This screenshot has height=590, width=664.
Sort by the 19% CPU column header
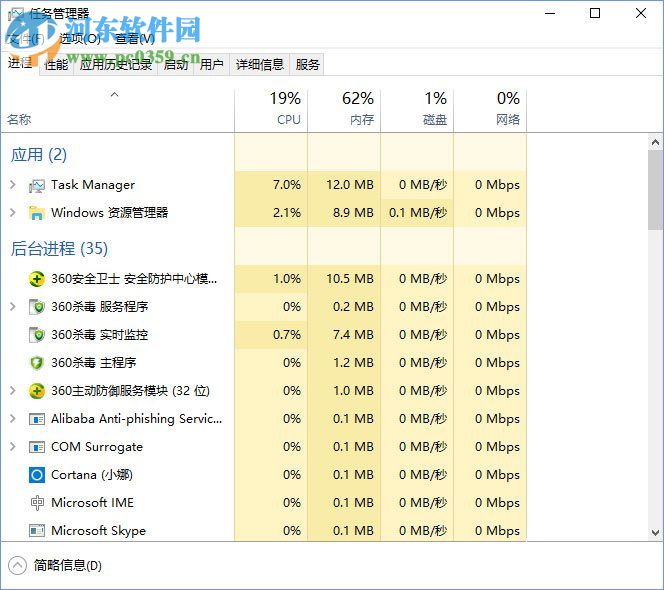coord(271,109)
